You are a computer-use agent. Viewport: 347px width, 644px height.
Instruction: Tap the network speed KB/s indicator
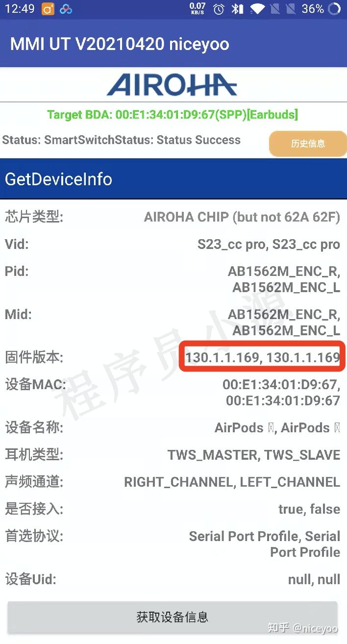point(198,9)
